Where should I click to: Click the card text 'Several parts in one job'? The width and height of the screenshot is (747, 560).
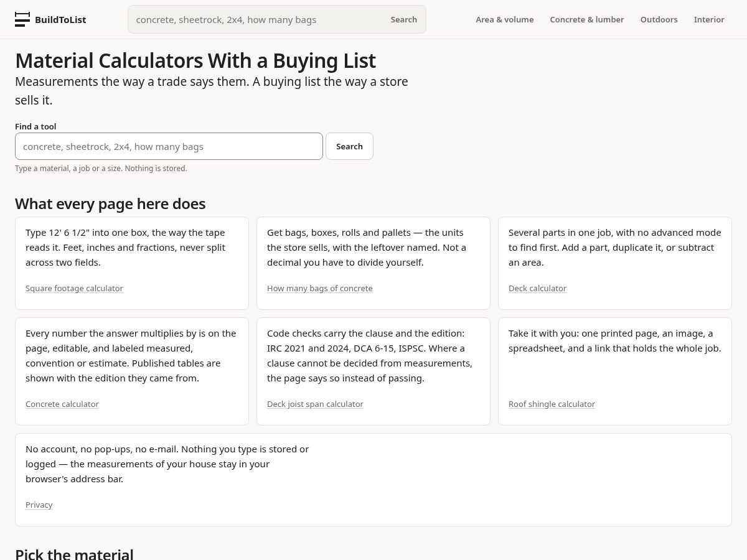[x=615, y=247]
